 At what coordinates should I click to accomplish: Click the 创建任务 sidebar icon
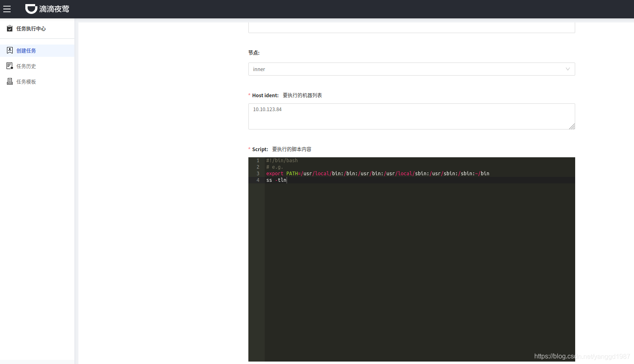point(10,50)
